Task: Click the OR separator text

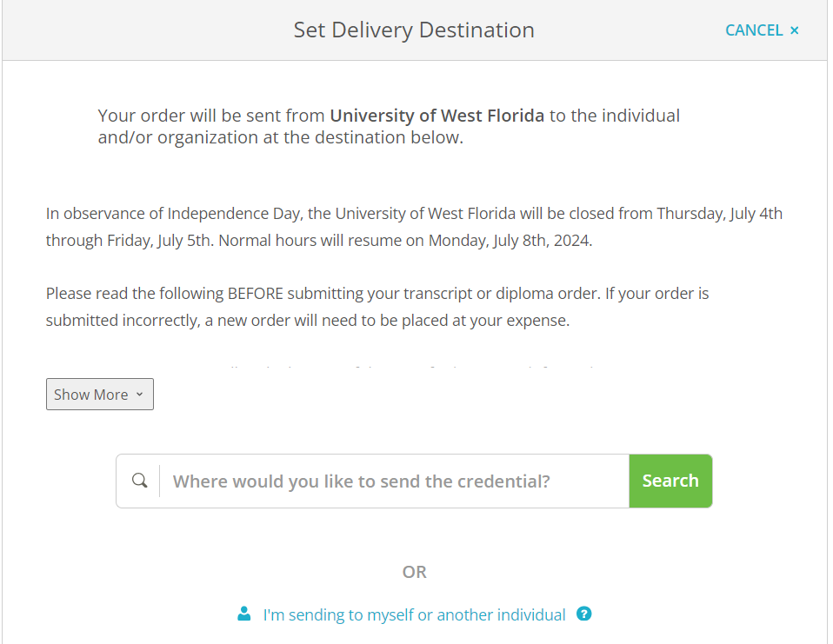Action: pos(415,572)
